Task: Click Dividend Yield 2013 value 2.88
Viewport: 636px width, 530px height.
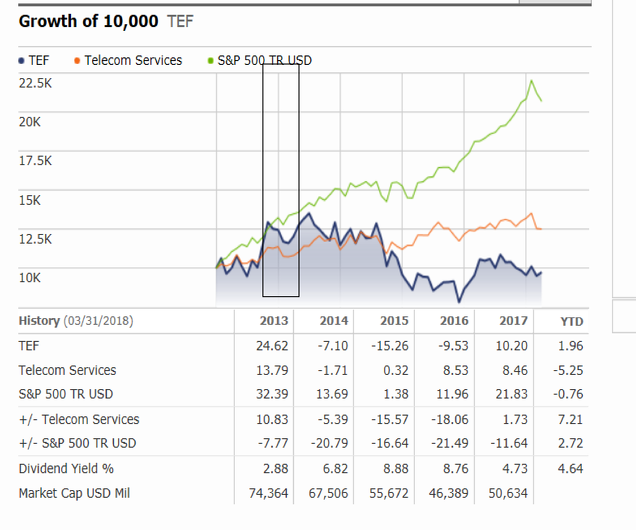Action: coord(275,469)
